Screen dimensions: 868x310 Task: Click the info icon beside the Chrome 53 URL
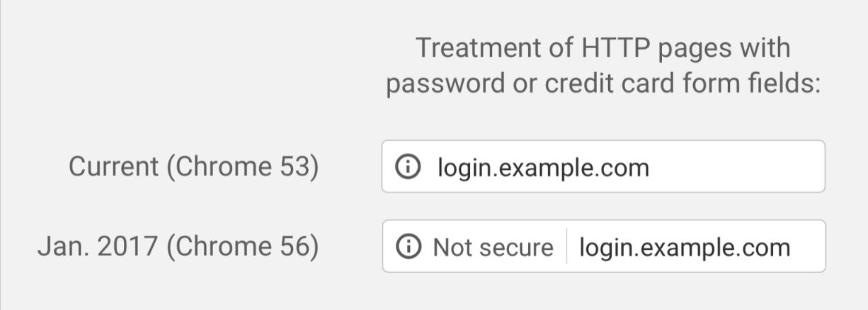[x=407, y=168]
